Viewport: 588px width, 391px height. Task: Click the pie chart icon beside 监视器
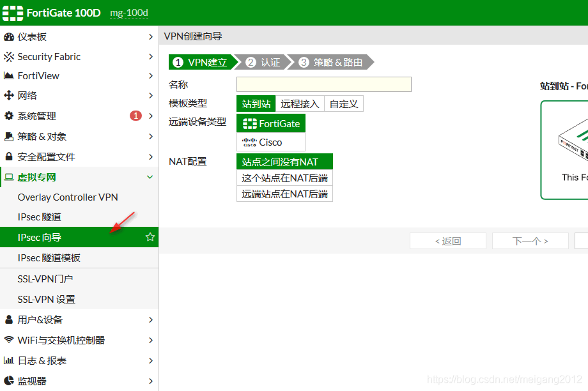click(x=8, y=381)
